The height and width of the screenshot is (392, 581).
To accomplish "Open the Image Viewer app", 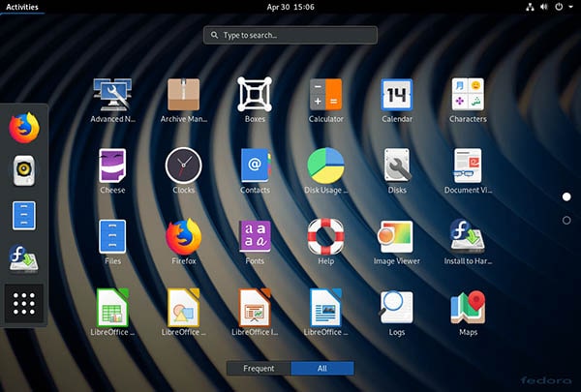I will (x=396, y=237).
